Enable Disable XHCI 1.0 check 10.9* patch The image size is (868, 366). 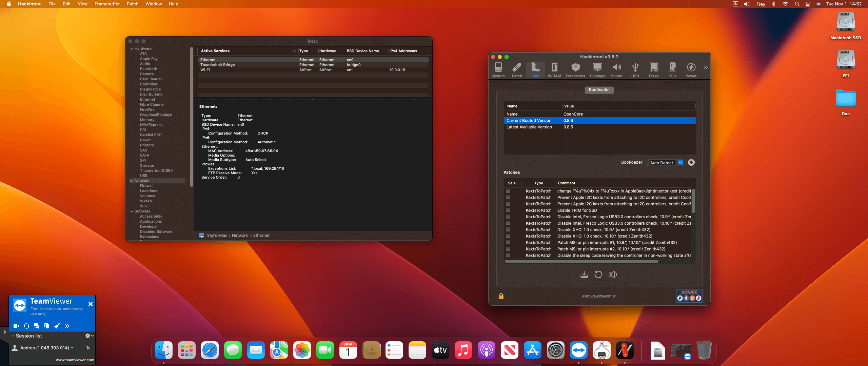pyautogui.click(x=508, y=230)
